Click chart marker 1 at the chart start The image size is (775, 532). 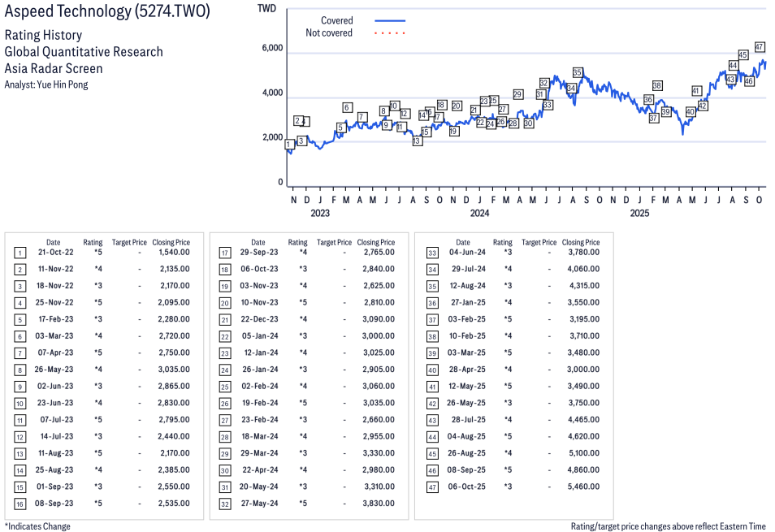(x=289, y=145)
